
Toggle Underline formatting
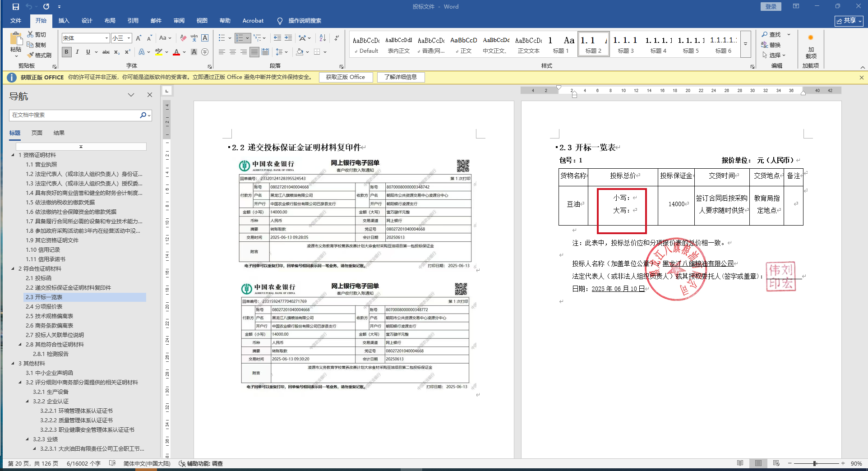tap(88, 52)
